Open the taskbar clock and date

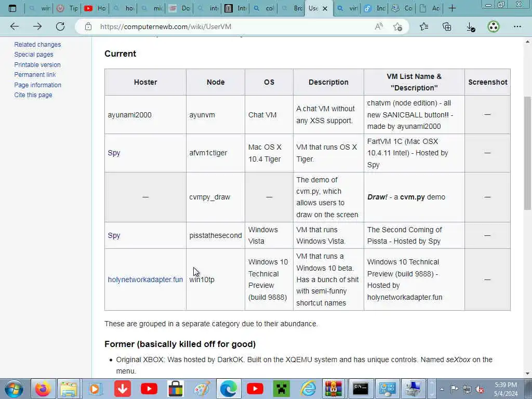coord(506,389)
